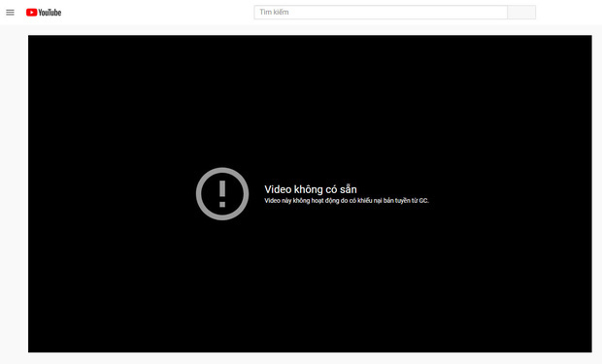Click the red YouTube play logo
Screen dimensions: 602x364
coord(31,13)
